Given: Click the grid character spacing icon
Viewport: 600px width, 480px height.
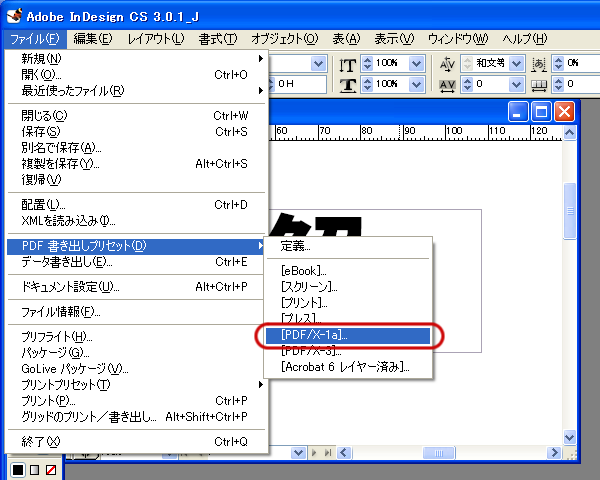Looking at the screenshot, I should (539, 87).
